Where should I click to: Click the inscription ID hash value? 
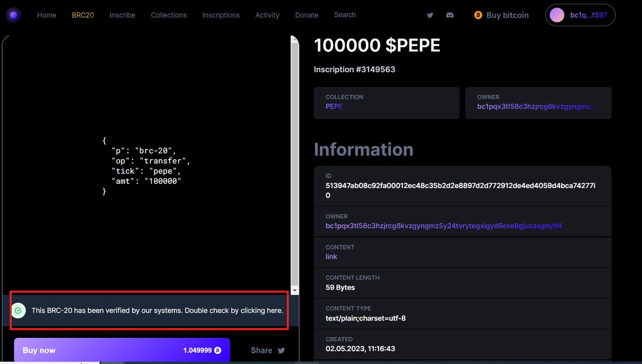pyautogui.click(x=461, y=191)
